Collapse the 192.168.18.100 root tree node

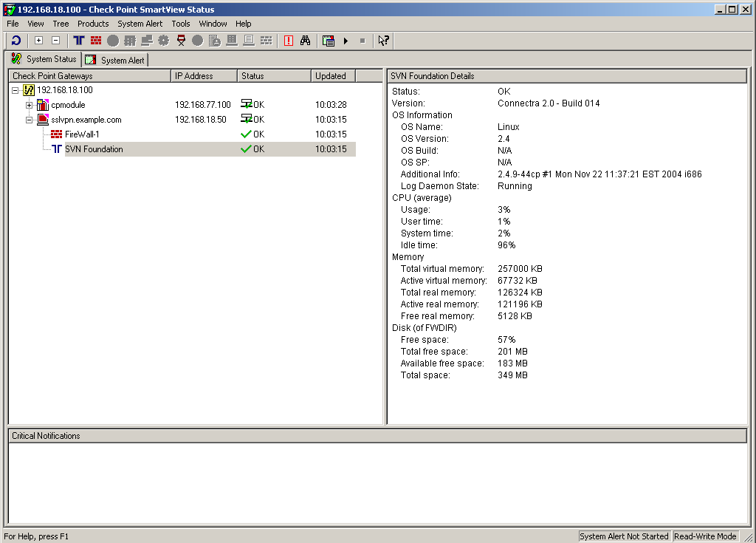click(x=15, y=90)
